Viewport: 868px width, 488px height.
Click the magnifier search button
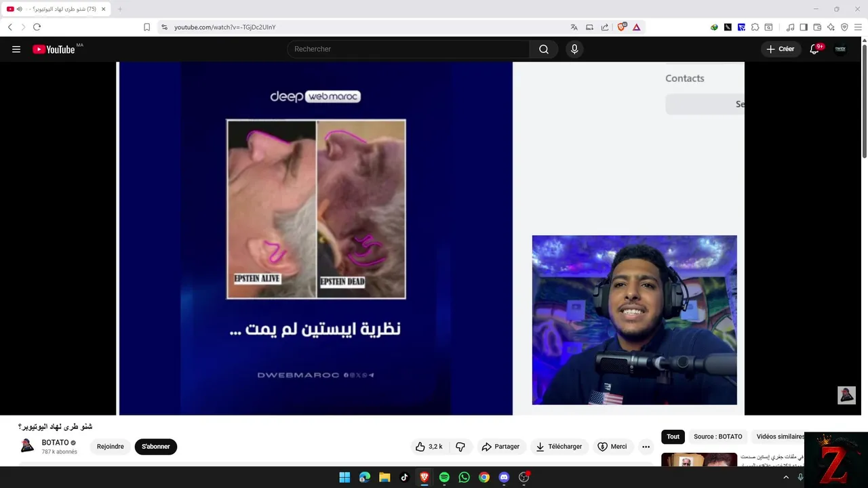click(544, 49)
